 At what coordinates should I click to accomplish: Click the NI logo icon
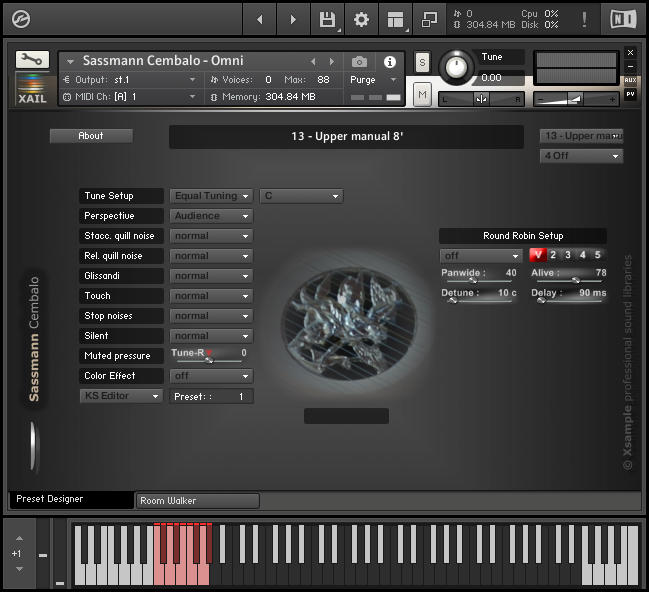623,19
